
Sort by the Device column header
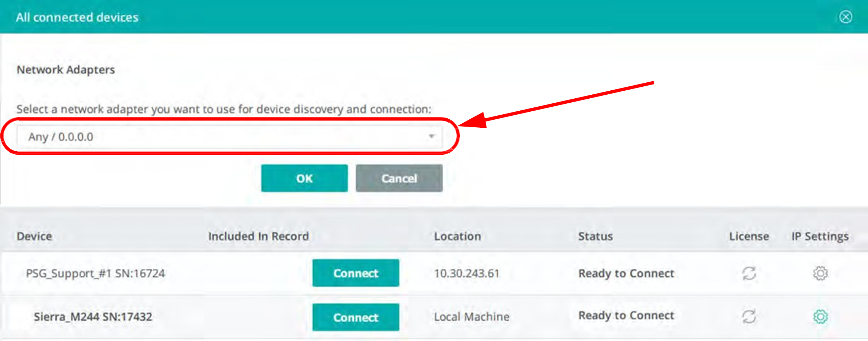(34, 236)
